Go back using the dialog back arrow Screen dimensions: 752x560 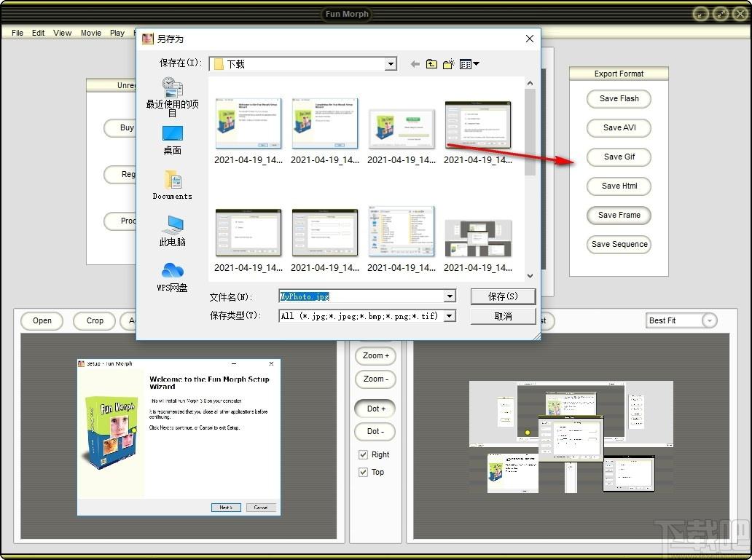point(415,64)
